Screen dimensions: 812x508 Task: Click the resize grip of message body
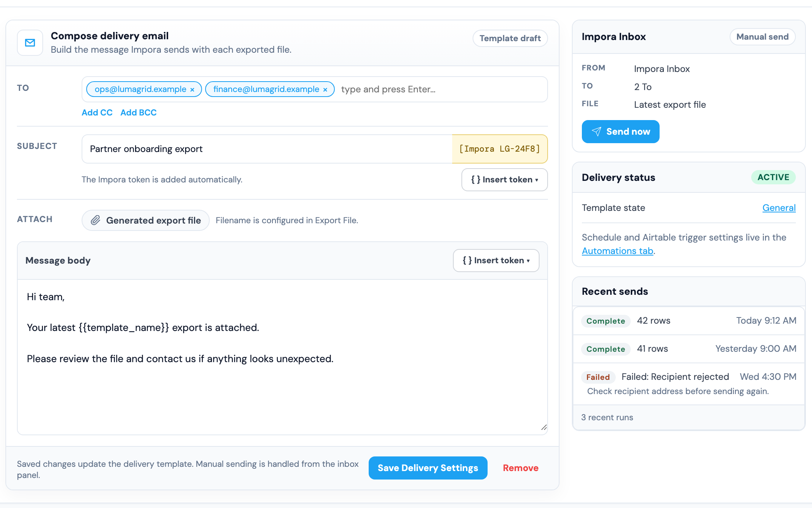(x=544, y=428)
